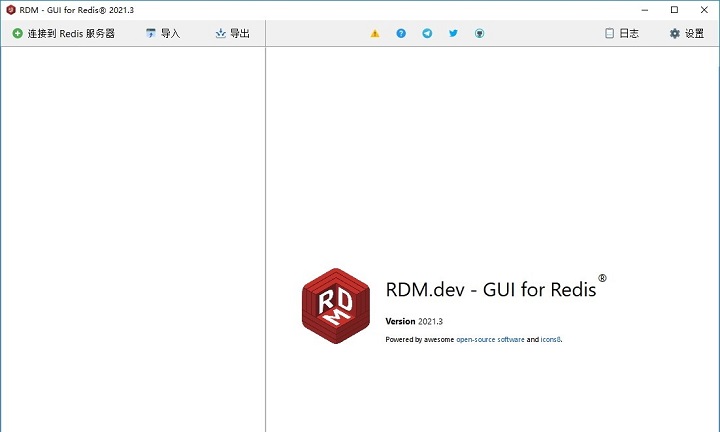Follow the open-source software link

pyautogui.click(x=490, y=340)
